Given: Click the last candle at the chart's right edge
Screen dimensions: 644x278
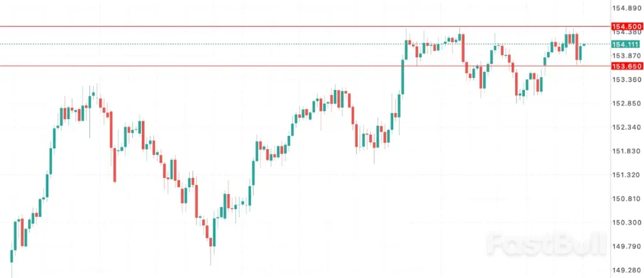Looking at the screenshot, I should pos(584,45).
